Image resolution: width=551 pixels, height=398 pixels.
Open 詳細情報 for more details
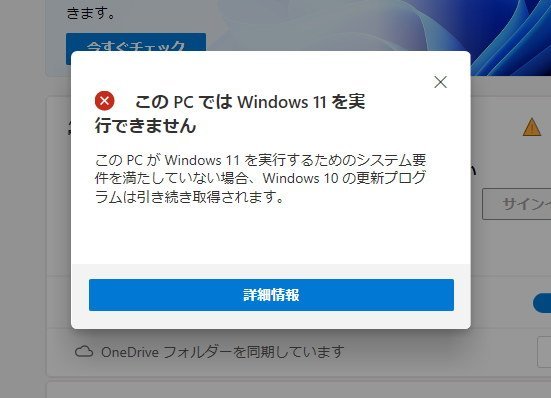point(271,295)
